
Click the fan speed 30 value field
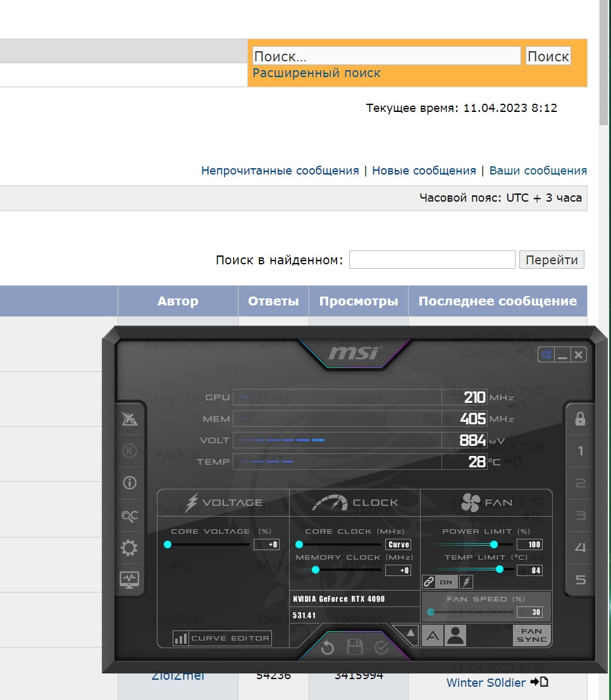pyautogui.click(x=529, y=612)
